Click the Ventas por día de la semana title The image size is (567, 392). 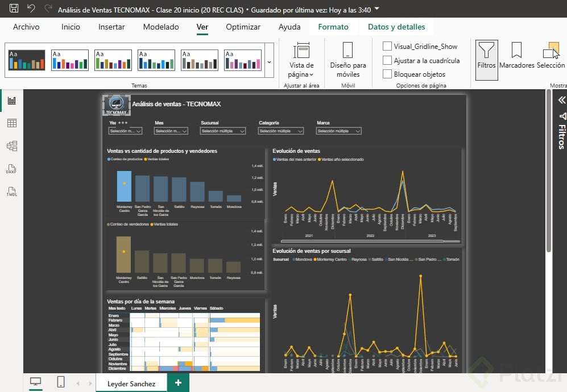pyautogui.click(x=140, y=301)
